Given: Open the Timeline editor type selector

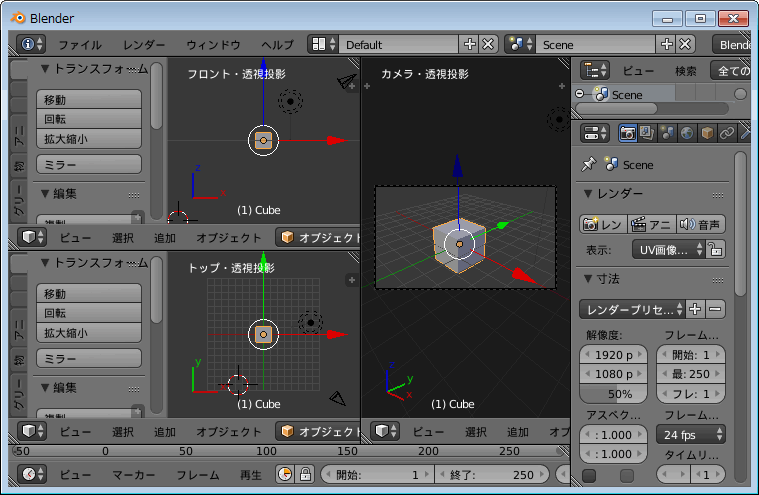Looking at the screenshot, I should pos(32,474).
